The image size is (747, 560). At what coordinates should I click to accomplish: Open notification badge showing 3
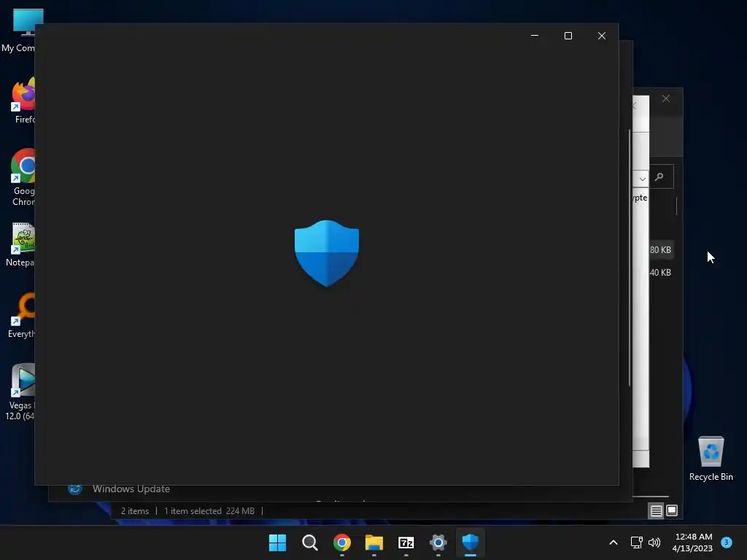point(727,542)
